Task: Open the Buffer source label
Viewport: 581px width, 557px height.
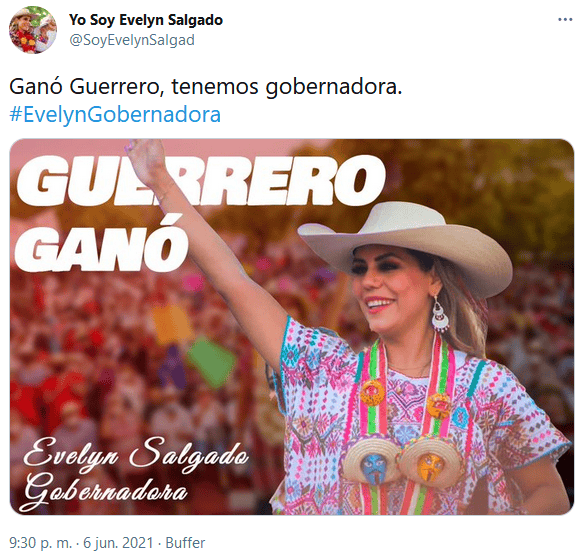Action: (185, 543)
